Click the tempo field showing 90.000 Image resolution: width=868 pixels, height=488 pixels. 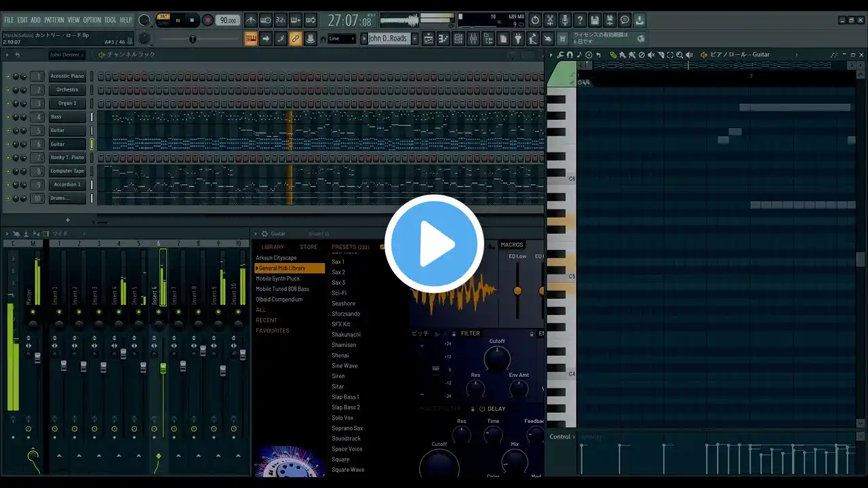pyautogui.click(x=229, y=20)
